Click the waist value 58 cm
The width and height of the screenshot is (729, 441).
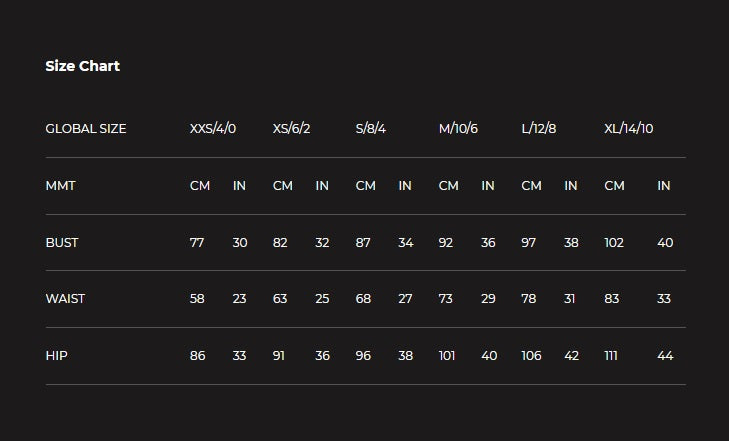(x=197, y=299)
